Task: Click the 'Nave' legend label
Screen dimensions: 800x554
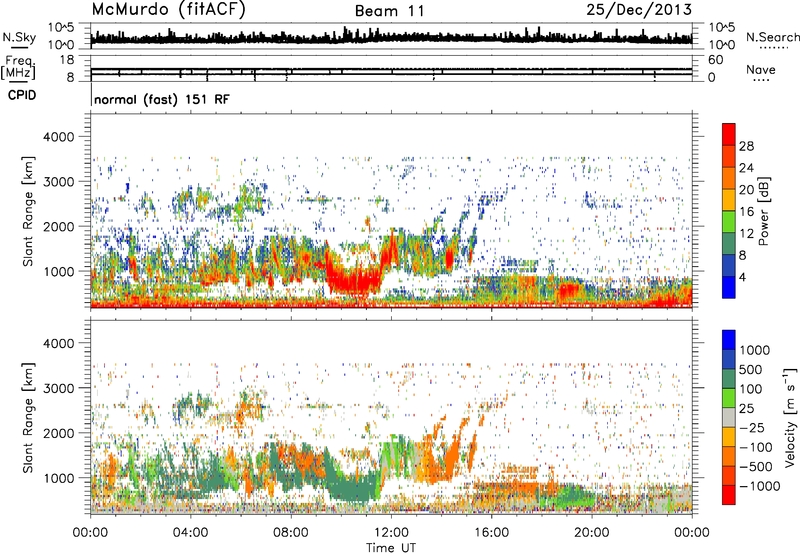Action: pos(760,69)
